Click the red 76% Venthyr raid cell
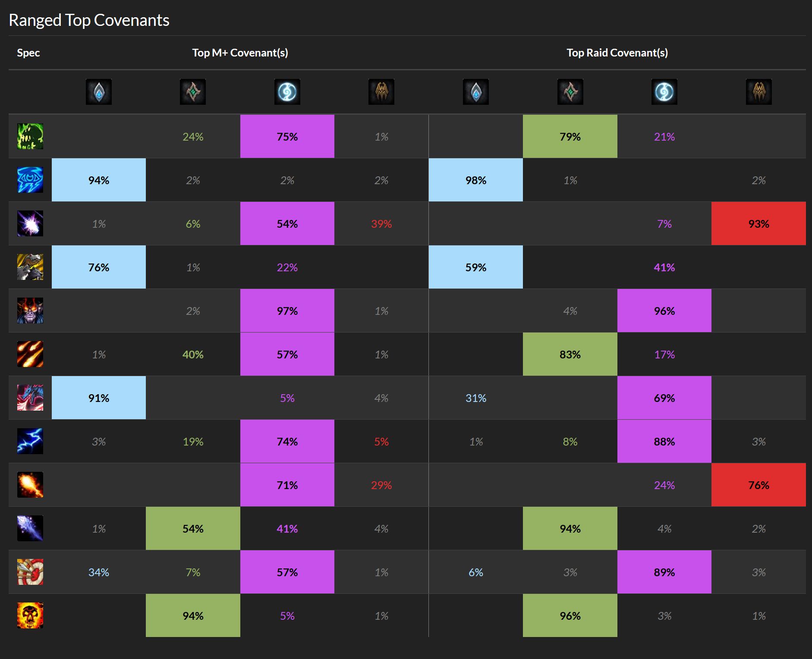This screenshot has width=812, height=659. [x=758, y=485]
